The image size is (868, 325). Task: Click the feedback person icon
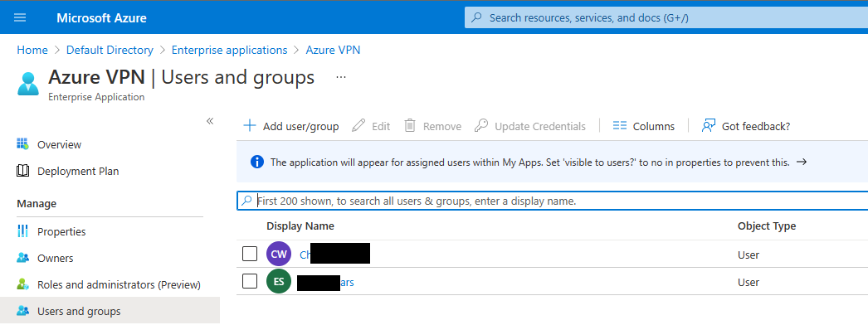[709, 125]
